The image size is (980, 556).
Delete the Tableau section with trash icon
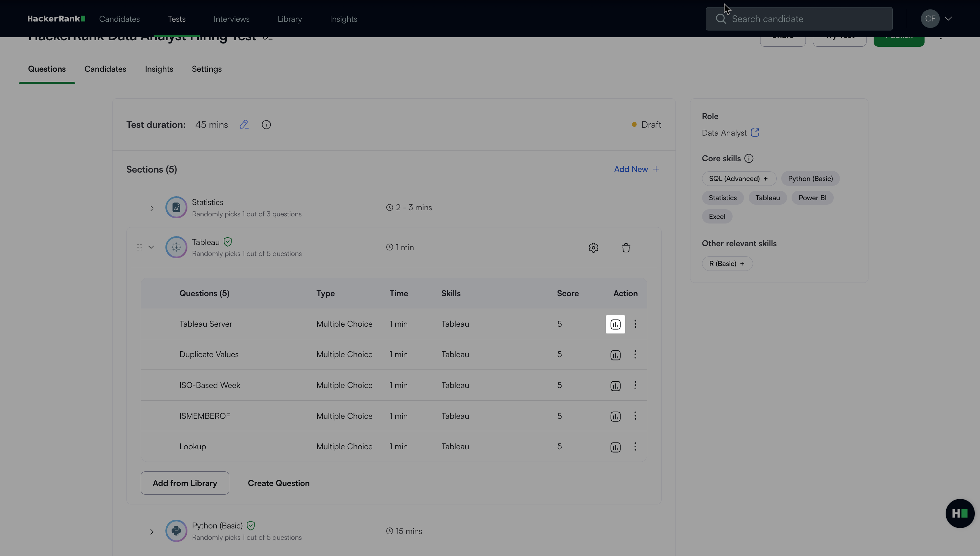point(626,248)
